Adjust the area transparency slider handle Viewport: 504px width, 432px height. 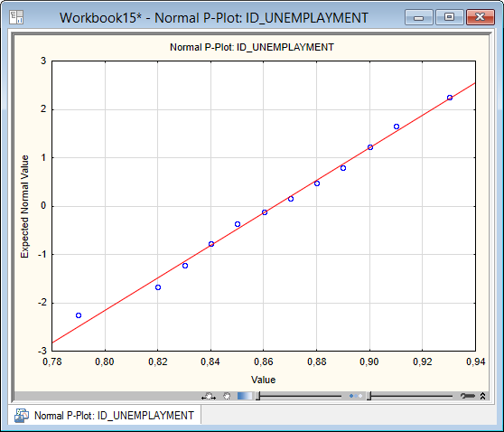(257, 396)
